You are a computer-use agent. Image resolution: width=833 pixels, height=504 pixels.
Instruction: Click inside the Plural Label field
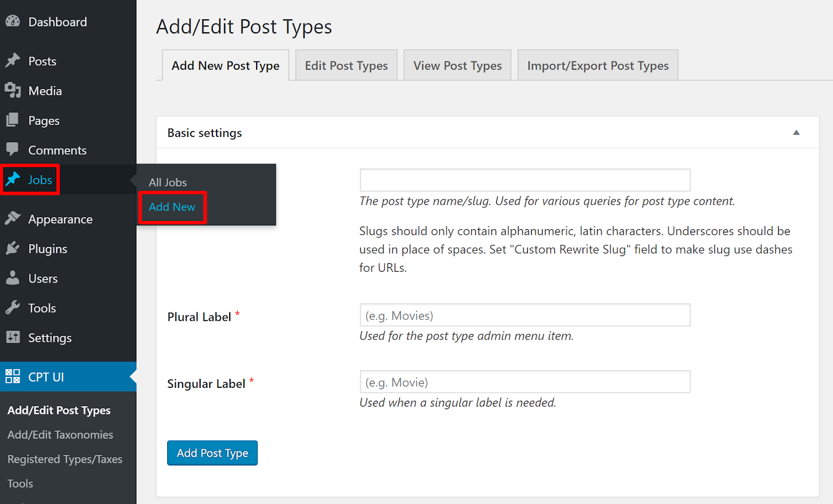click(x=524, y=315)
